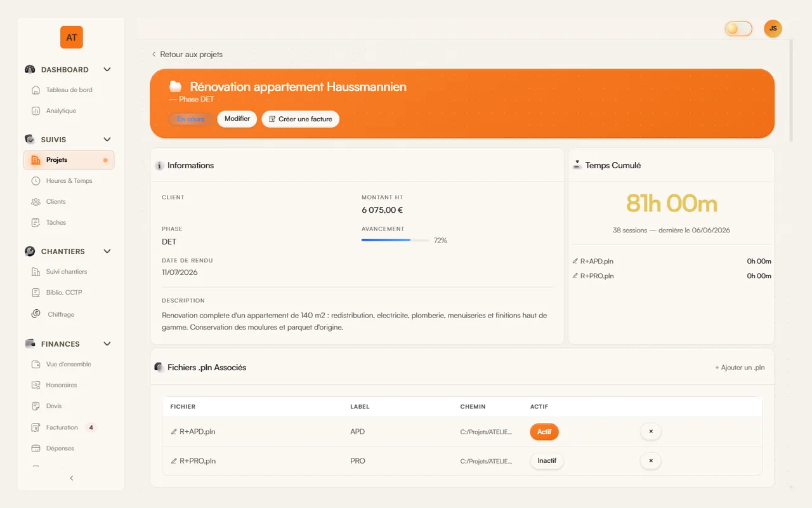Screen dimensions: 812x508
Task: Open Honoraires page
Action: tap(62, 385)
